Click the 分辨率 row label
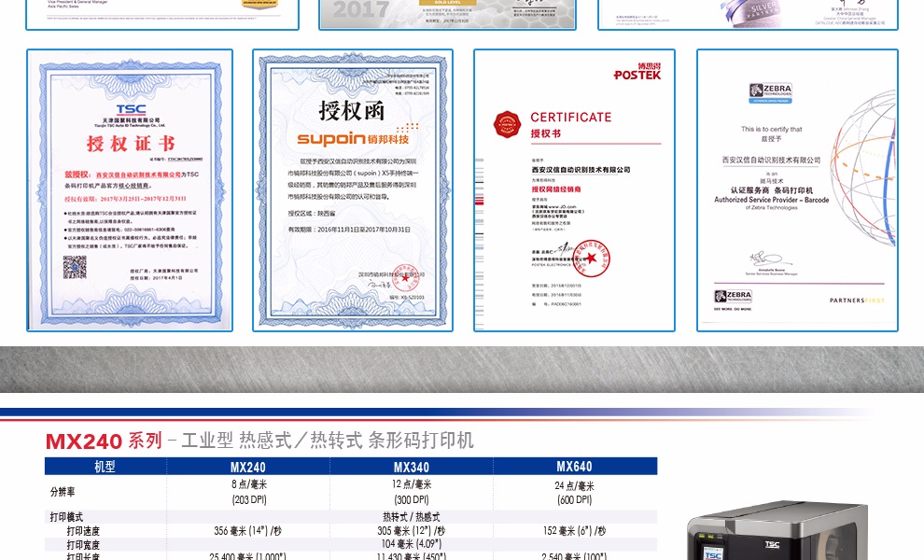Viewport: 924px width, 560px height. (63, 492)
